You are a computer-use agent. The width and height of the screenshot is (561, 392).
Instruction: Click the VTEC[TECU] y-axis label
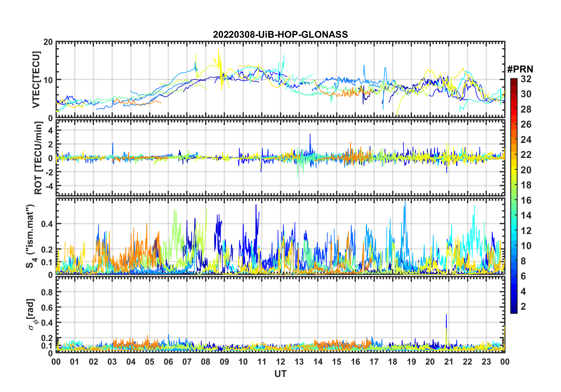click(36, 80)
